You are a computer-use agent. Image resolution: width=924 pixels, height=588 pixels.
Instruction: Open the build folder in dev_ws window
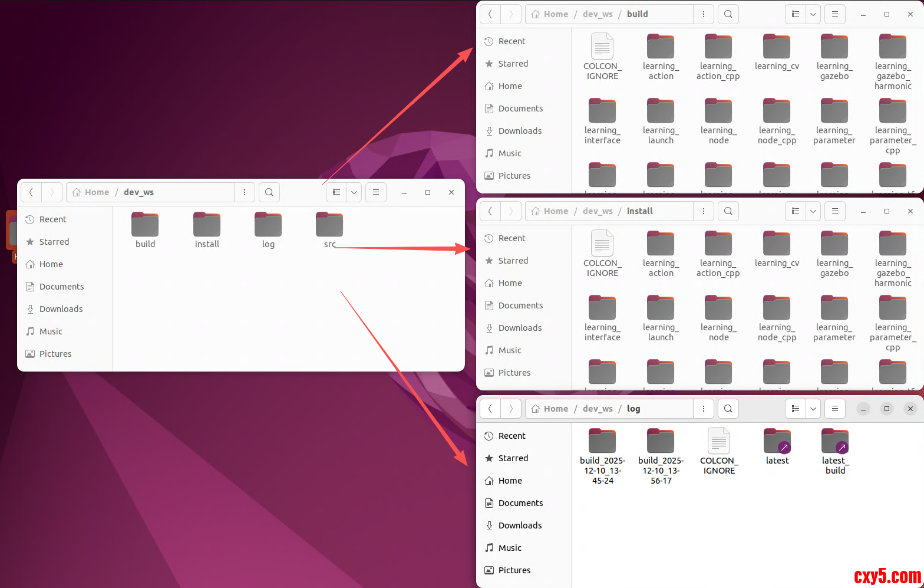[145, 226]
